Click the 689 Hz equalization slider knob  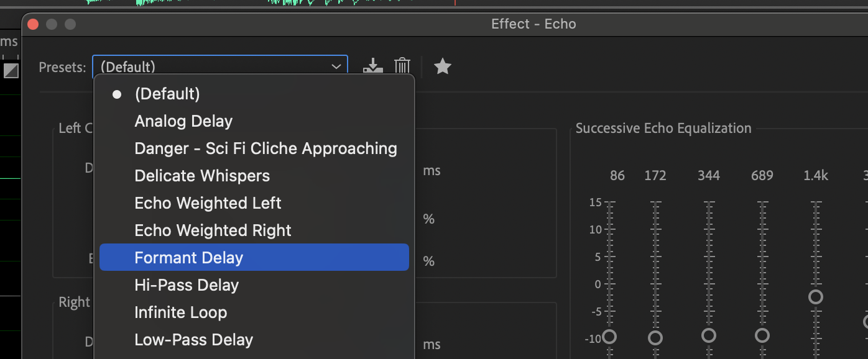762,335
